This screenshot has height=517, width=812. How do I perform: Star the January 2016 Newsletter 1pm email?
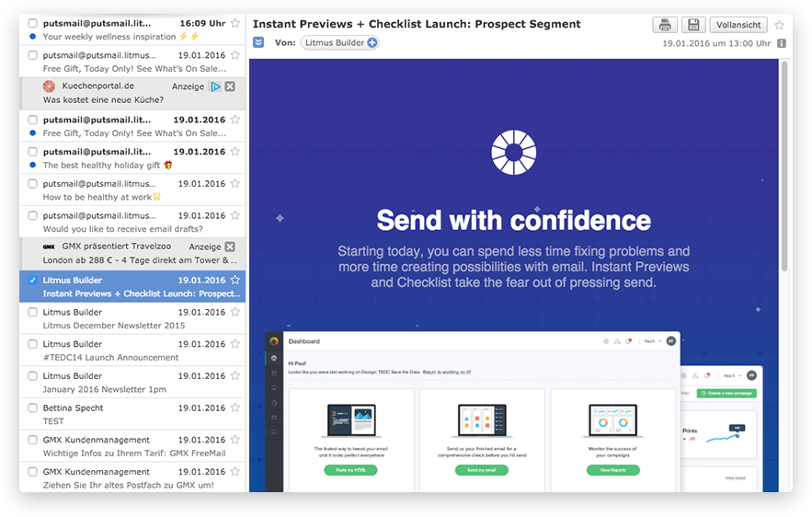tap(235, 375)
